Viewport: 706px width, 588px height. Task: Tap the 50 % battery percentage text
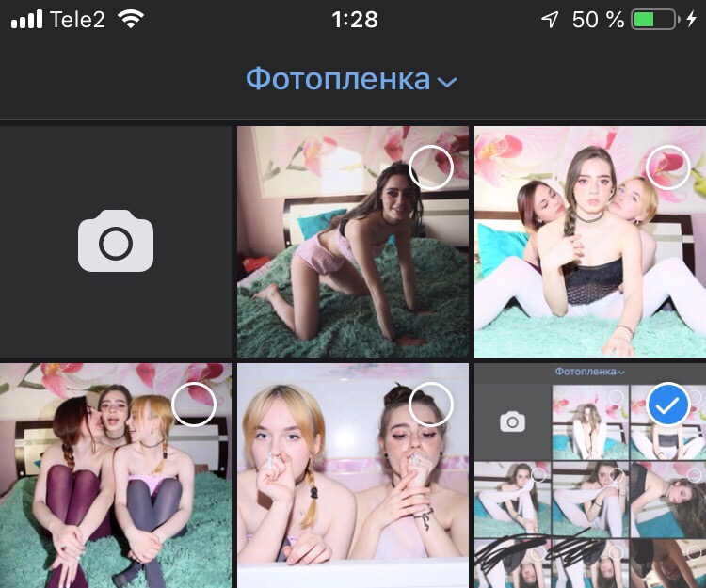pos(598,20)
